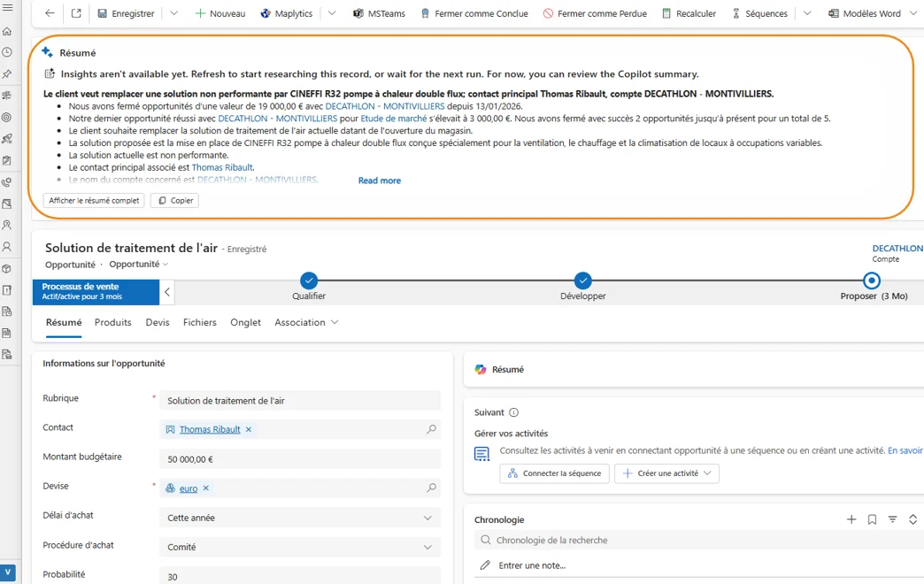Expand the Maplytics dropdown chevron

pos(332,13)
